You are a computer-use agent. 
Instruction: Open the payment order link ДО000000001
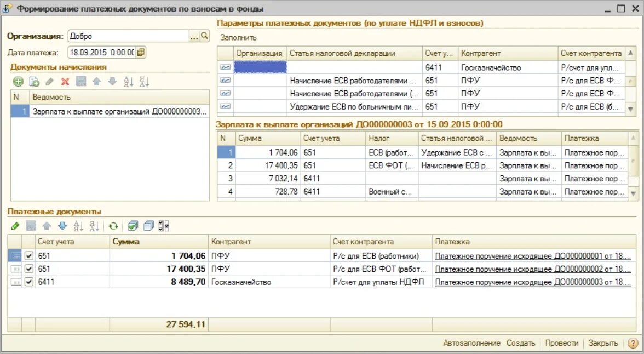click(x=533, y=256)
